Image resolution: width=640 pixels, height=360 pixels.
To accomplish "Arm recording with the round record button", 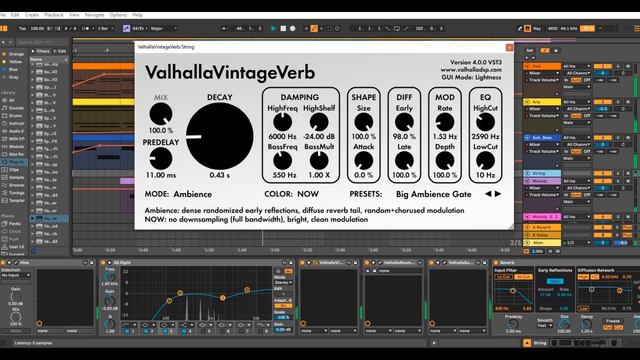I will (x=293, y=29).
